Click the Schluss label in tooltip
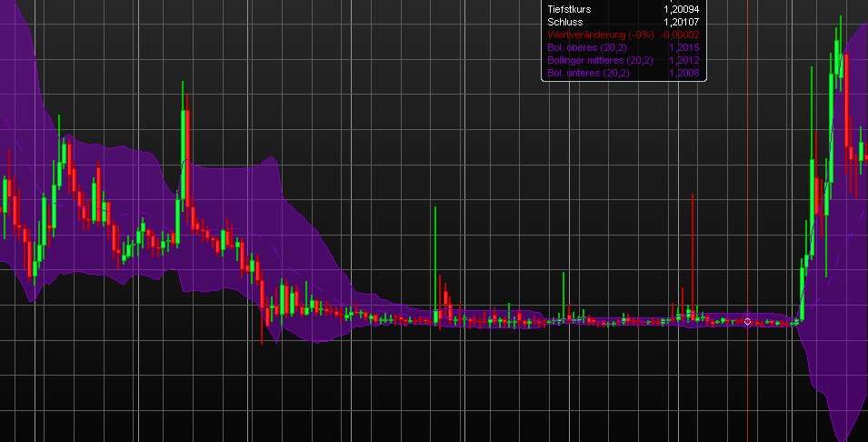The width and height of the screenshot is (868, 442). point(565,22)
